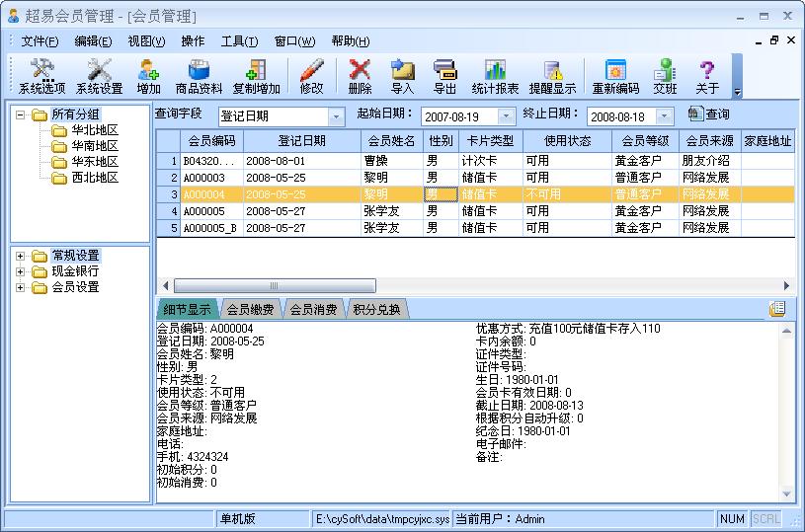805x532 pixels.
Task: Click 会员设置 tree label
Action: click(75, 287)
